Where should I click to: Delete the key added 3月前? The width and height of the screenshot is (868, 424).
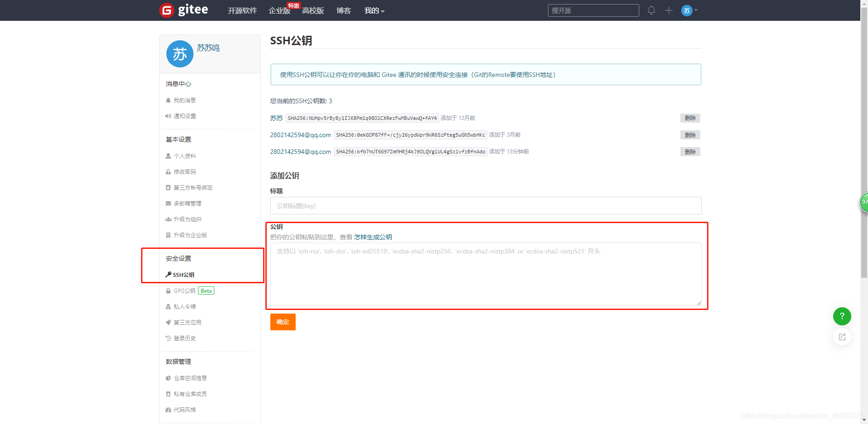pyautogui.click(x=690, y=135)
